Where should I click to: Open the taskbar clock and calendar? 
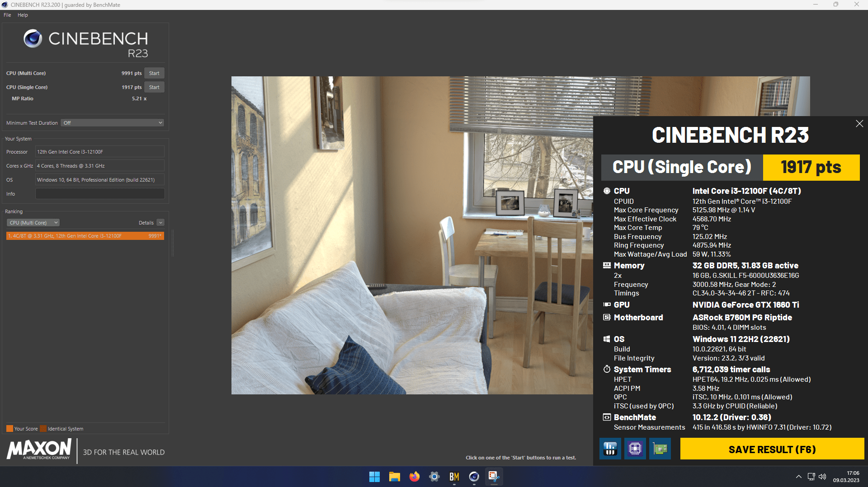(846, 477)
